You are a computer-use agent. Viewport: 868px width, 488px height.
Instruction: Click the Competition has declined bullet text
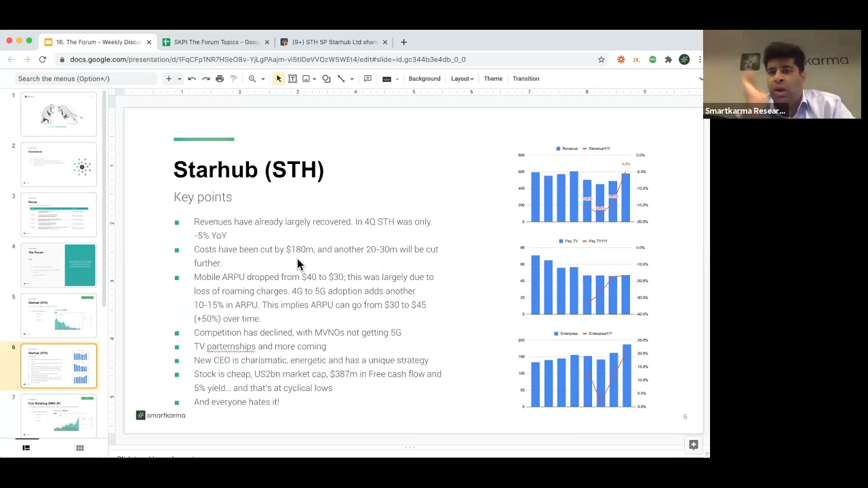pyautogui.click(x=298, y=332)
